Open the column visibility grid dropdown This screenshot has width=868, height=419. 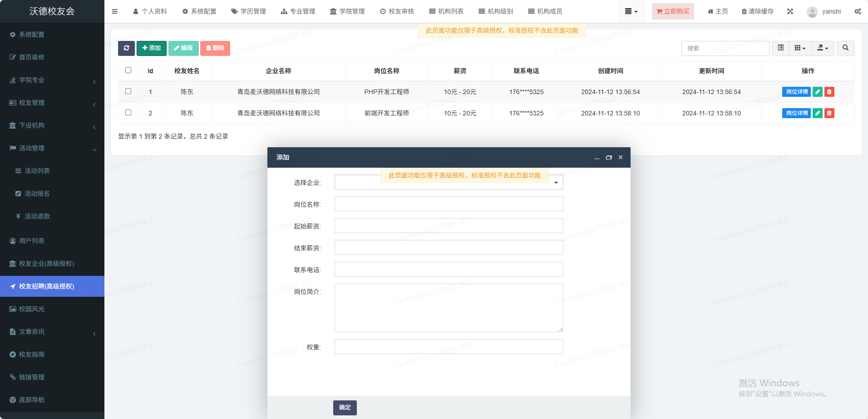(x=800, y=48)
